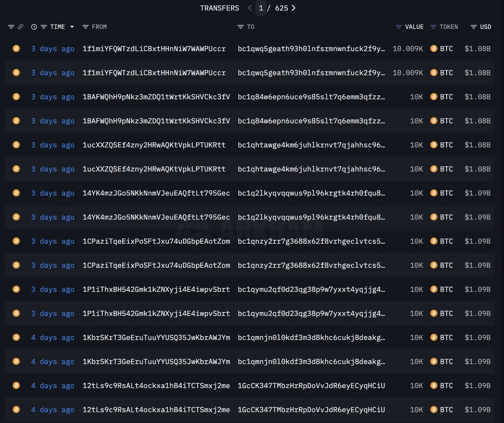Expand the TIME sort dropdown arrow
This screenshot has height=423, width=504.
tap(72, 27)
